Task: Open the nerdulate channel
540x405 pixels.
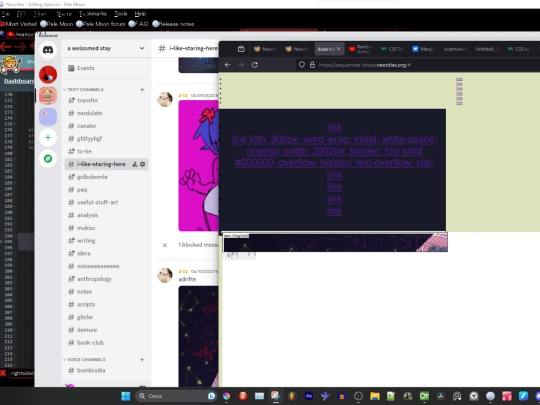Action: point(106,113)
